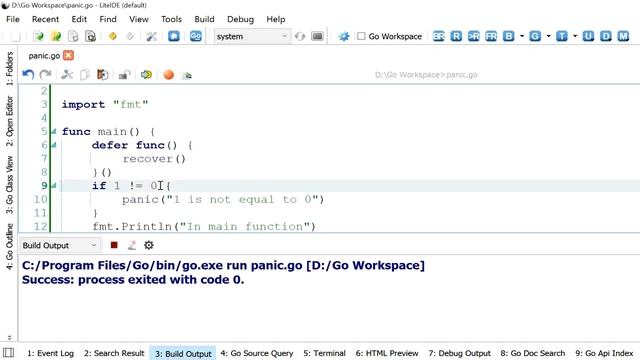Click the Copy icon in editor toolbar

pos(84,75)
